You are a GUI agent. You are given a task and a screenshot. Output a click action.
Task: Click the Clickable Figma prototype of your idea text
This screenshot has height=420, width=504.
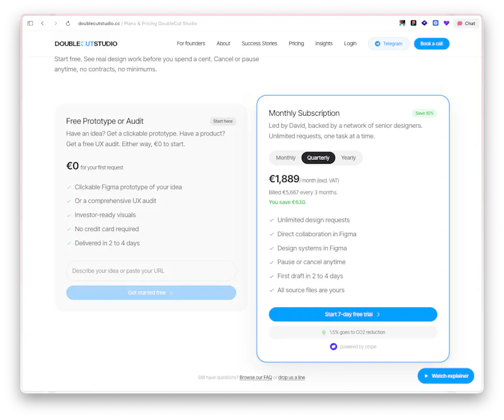click(x=129, y=187)
